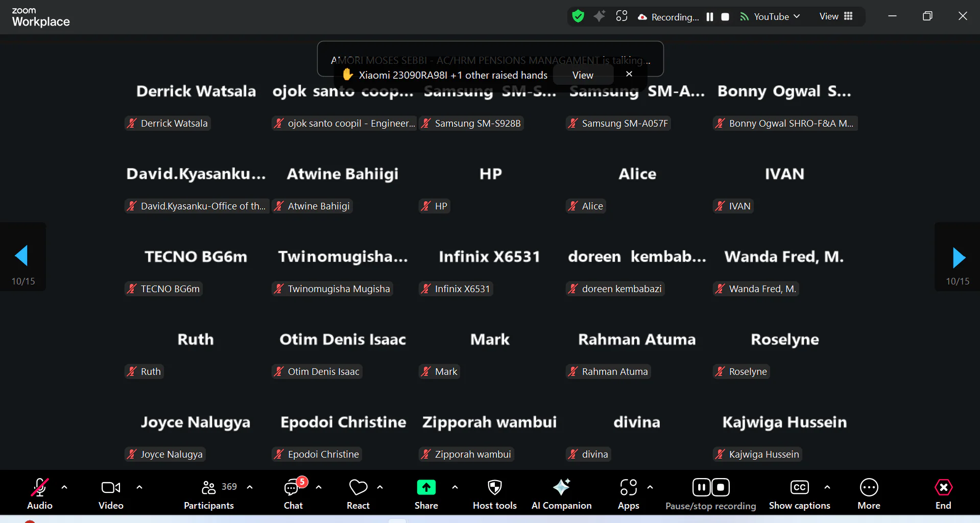Screen dimensions: 980x523
Task: Open the Participants panel
Action: (209, 493)
